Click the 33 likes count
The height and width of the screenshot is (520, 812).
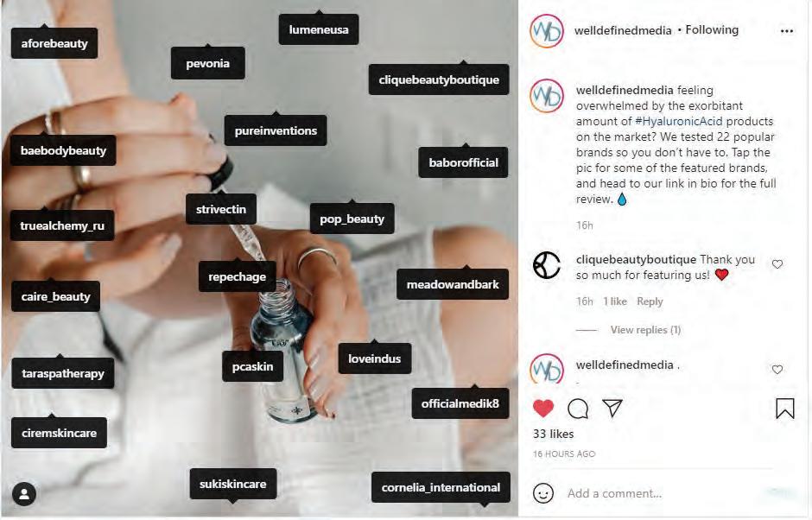(553, 434)
